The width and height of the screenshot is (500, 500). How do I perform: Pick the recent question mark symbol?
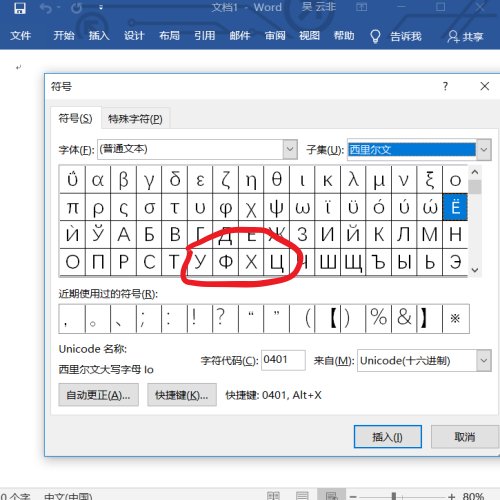tap(226, 319)
